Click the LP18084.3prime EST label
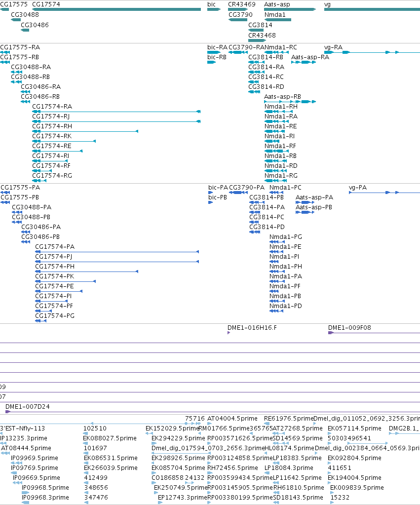420x505 pixels. click(x=289, y=468)
